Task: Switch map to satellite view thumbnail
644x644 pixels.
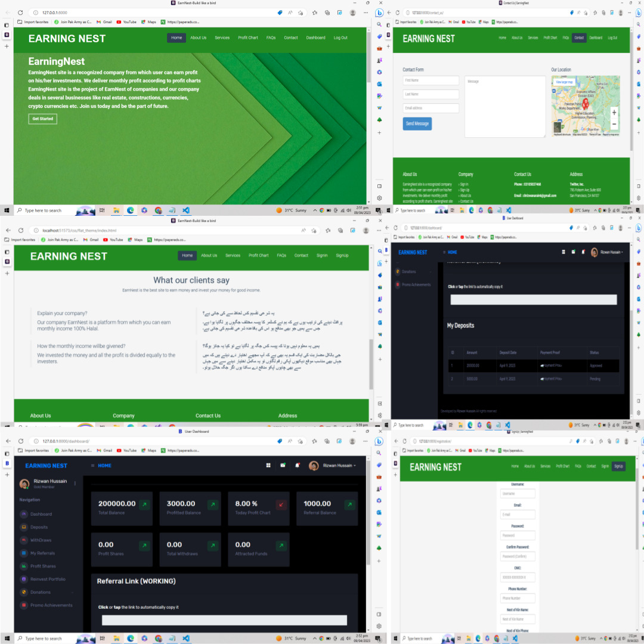Action: [x=558, y=127]
